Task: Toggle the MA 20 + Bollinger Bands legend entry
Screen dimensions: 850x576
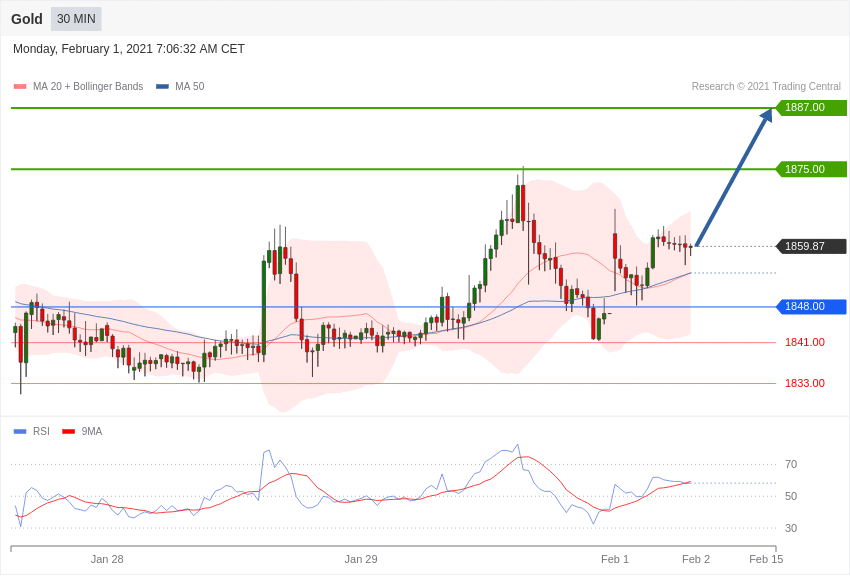Action: pos(78,86)
